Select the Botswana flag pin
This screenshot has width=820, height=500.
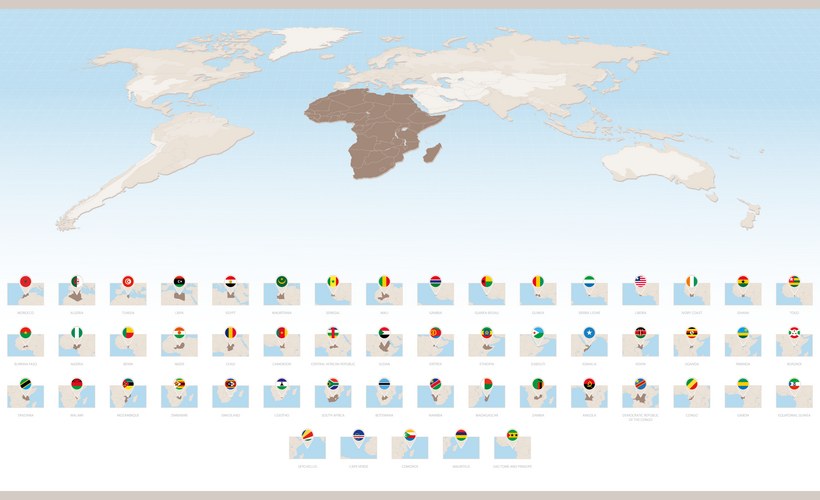click(x=384, y=383)
